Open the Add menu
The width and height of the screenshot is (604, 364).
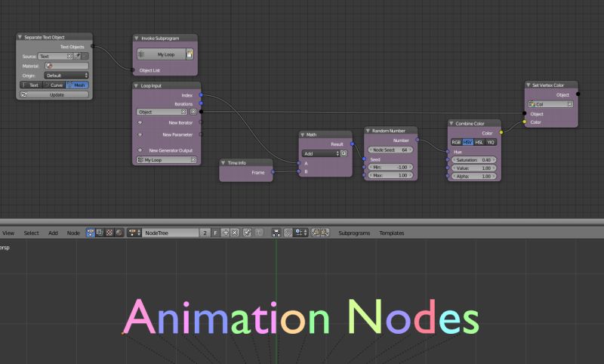tap(53, 233)
